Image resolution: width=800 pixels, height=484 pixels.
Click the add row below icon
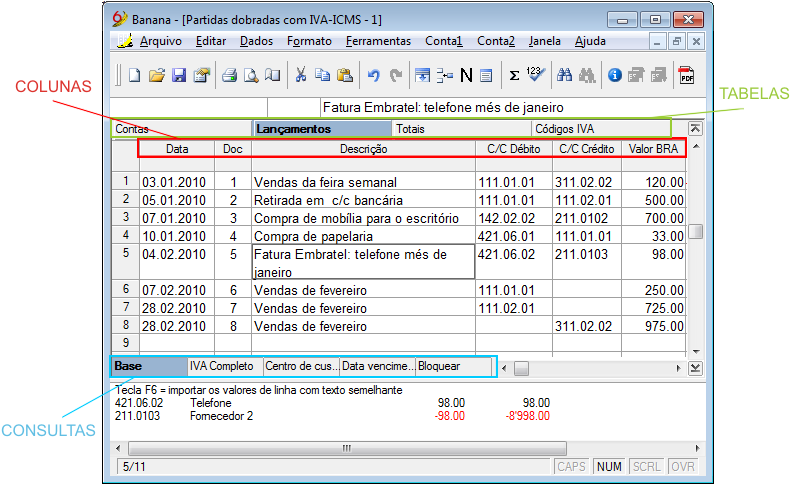point(444,75)
